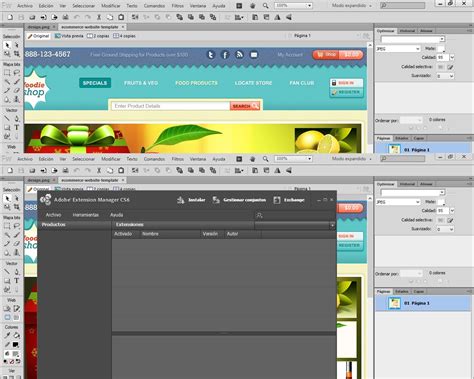474x379 pixels.
Task: Select the Slice tool under Web in lower toolbox
Action: coord(16,309)
